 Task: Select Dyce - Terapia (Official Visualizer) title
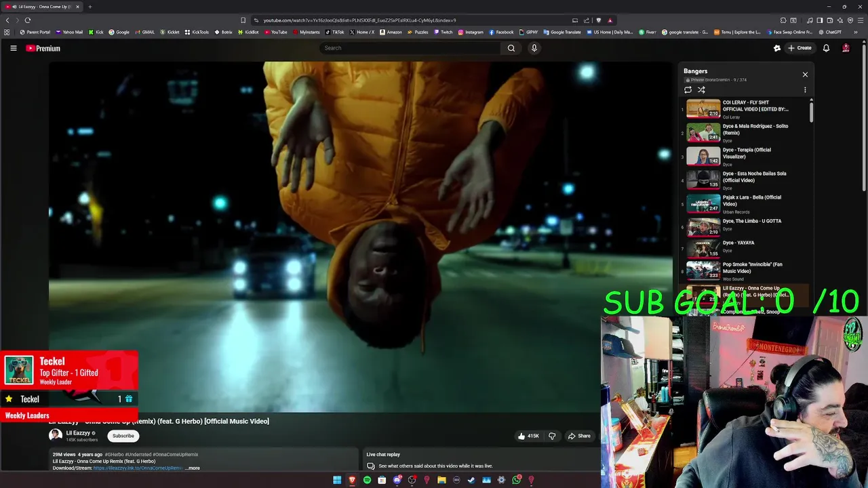[x=747, y=153]
